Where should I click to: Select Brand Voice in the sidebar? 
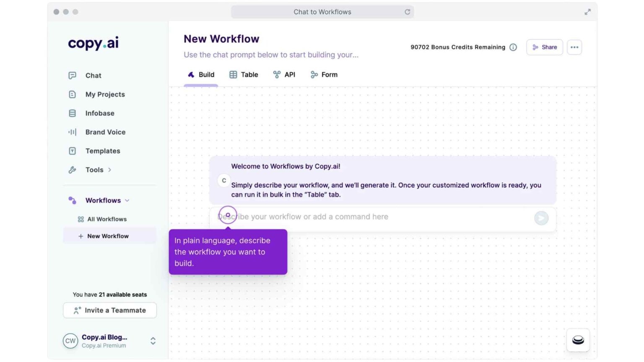pyautogui.click(x=105, y=132)
